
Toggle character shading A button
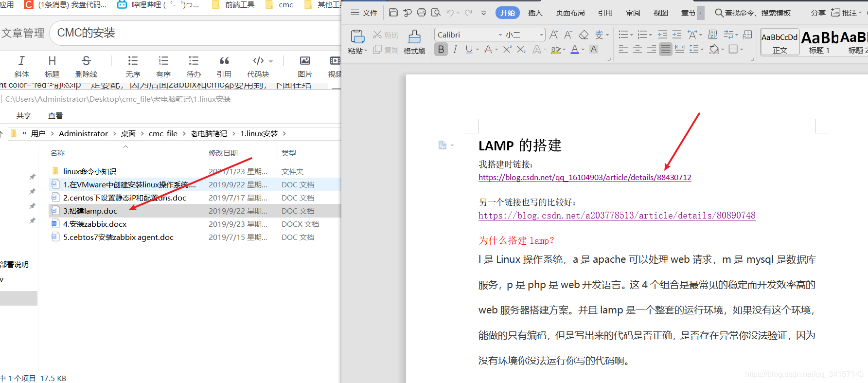pyautogui.click(x=594, y=49)
